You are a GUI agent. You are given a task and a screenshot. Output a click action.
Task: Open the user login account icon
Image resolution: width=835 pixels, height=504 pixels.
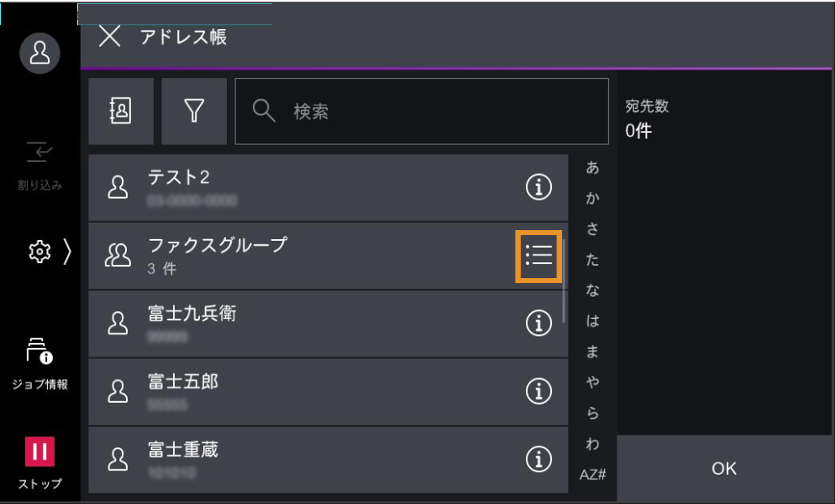[40, 53]
